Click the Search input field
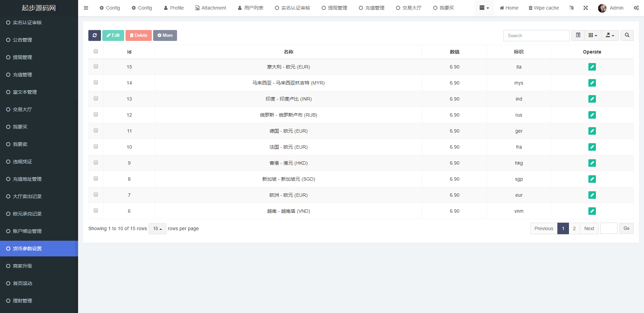Viewport: 644px width, 313px height. pos(537,35)
